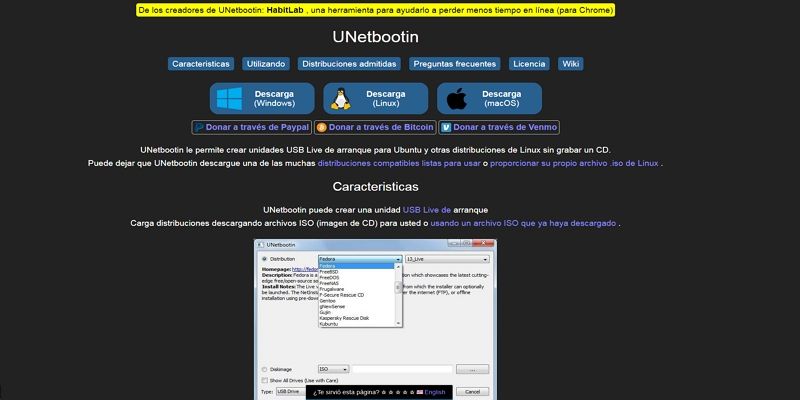Select Diskimage radio button in UNetbootin screenshot
This screenshot has width=800, height=400.
coord(264,369)
